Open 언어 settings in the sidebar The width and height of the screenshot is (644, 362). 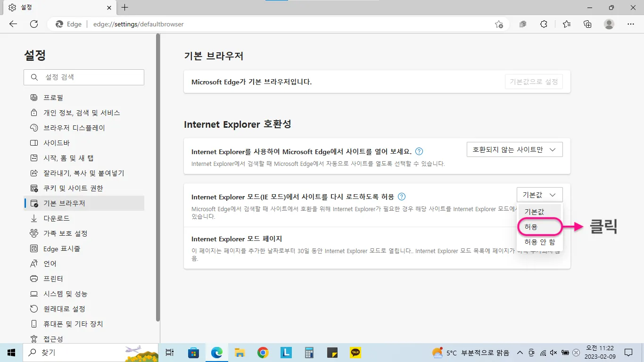click(84, 263)
